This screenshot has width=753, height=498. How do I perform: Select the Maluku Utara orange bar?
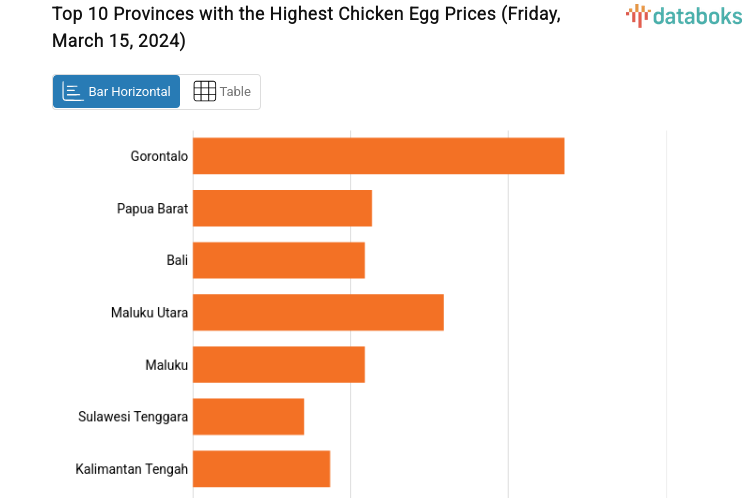318,312
